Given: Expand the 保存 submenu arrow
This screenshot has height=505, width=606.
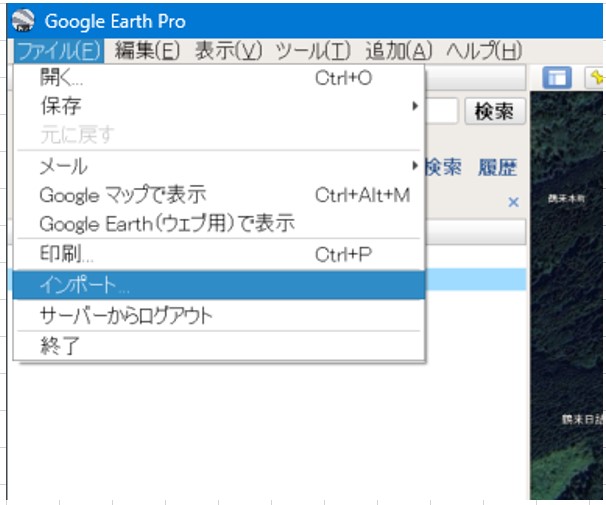Looking at the screenshot, I should point(414,106).
